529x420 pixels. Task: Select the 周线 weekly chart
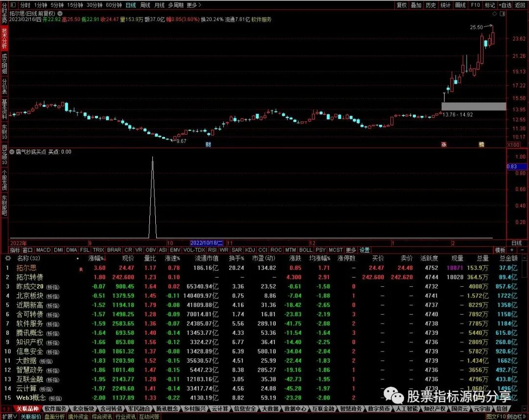pos(145,5)
